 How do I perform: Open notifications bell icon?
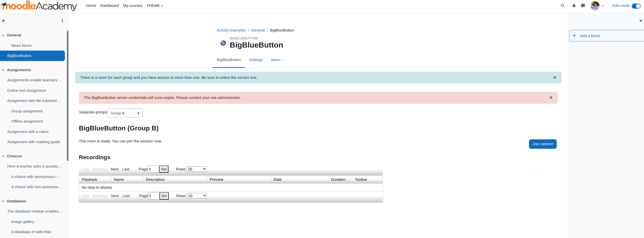(574, 6)
